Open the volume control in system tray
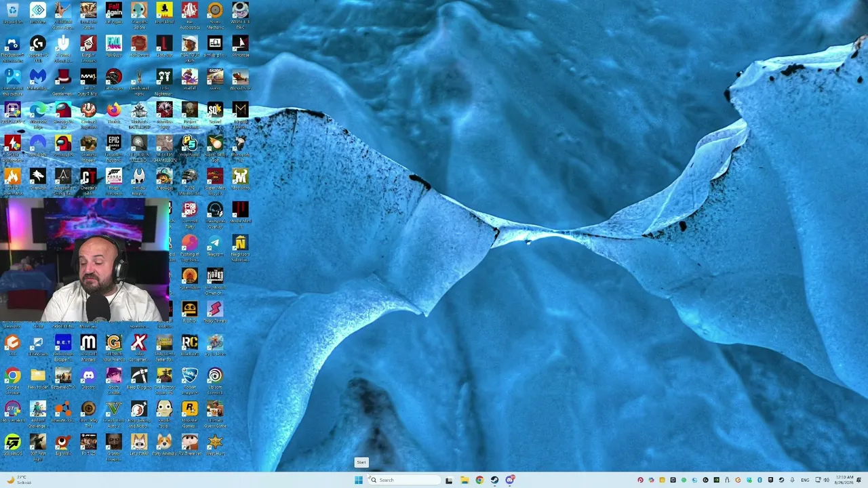The width and height of the screenshot is (868, 488). pos(826,480)
